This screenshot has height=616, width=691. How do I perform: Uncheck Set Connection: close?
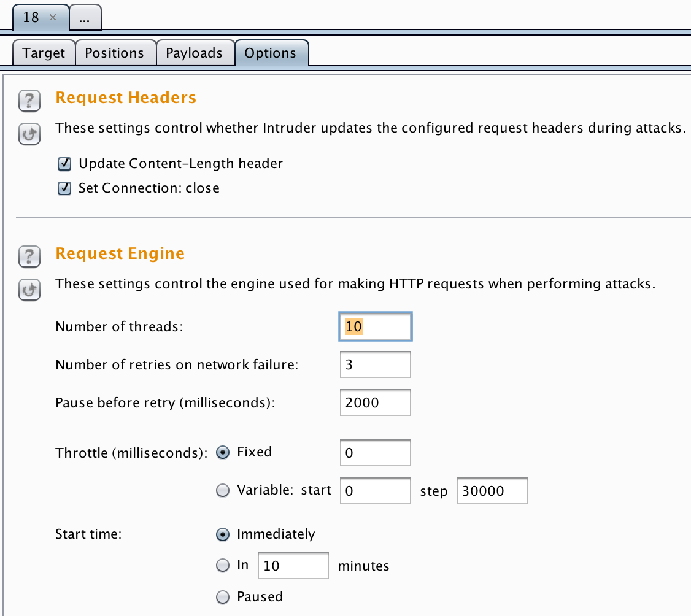tap(64, 188)
